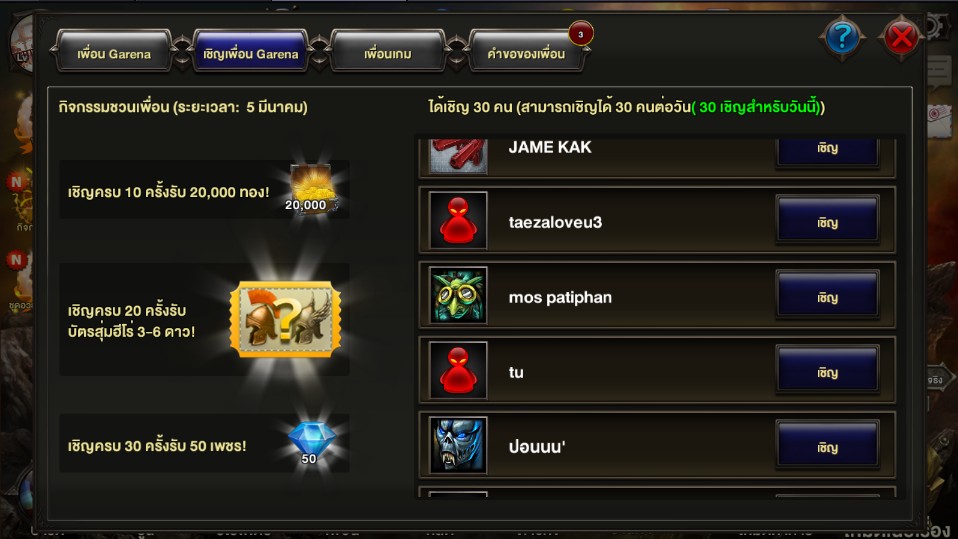Click ปอนนน's blue skull monster avatar
Image resolution: width=958 pixels, height=539 pixels.
pyautogui.click(x=458, y=446)
